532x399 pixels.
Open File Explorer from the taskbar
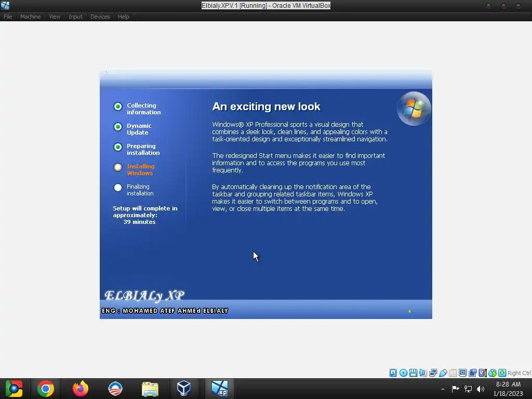point(150,389)
